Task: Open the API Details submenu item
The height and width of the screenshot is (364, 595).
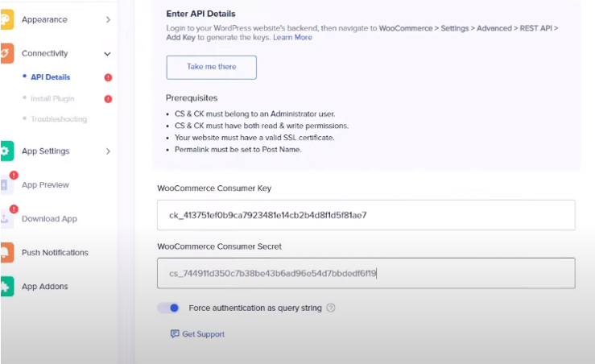Action: [x=50, y=77]
